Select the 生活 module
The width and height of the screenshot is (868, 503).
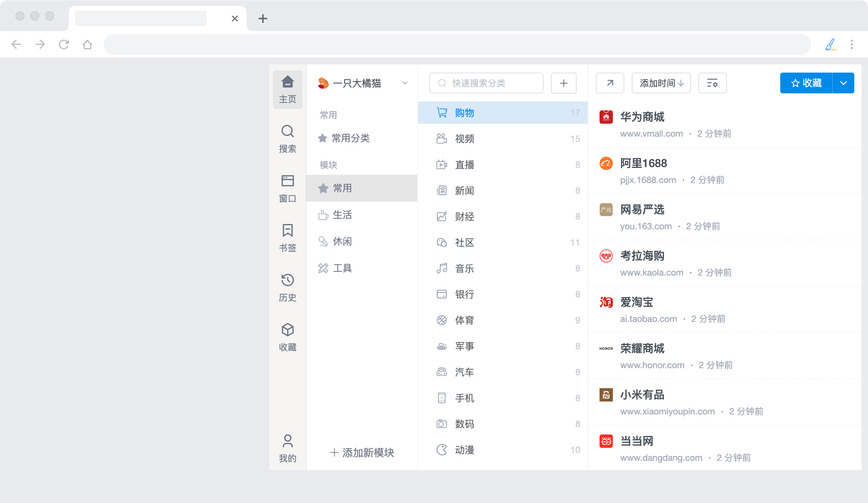pos(362,215)
